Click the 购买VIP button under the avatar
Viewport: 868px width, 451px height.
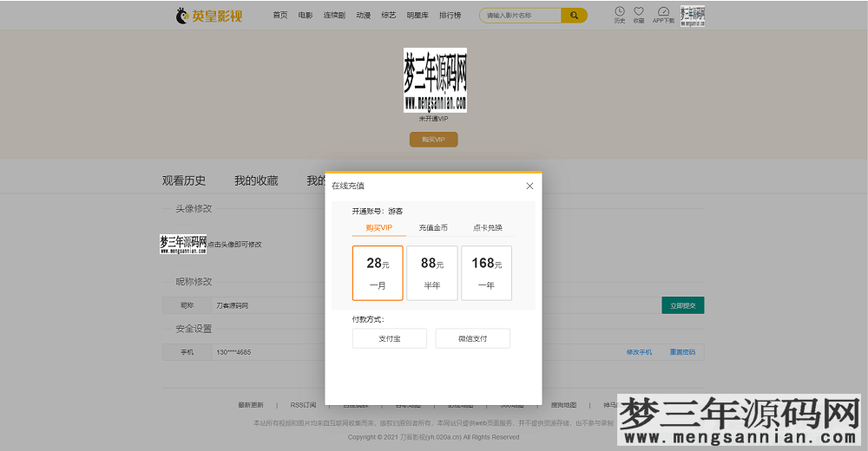[x=433, y=140]
